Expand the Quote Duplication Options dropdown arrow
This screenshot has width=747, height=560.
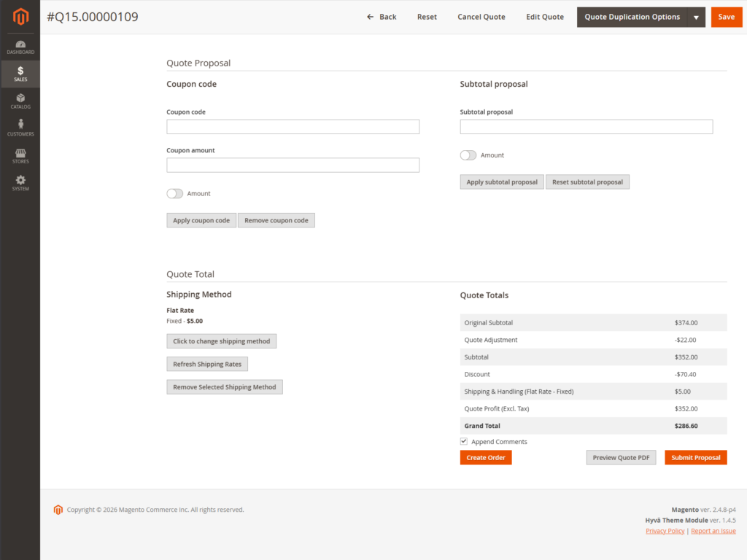[697, 17]
